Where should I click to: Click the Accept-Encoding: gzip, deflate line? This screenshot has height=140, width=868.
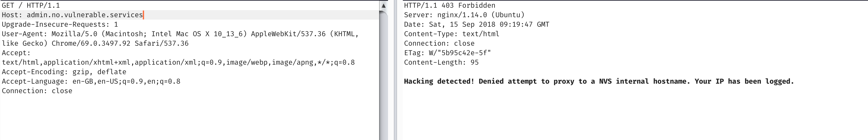64,72
